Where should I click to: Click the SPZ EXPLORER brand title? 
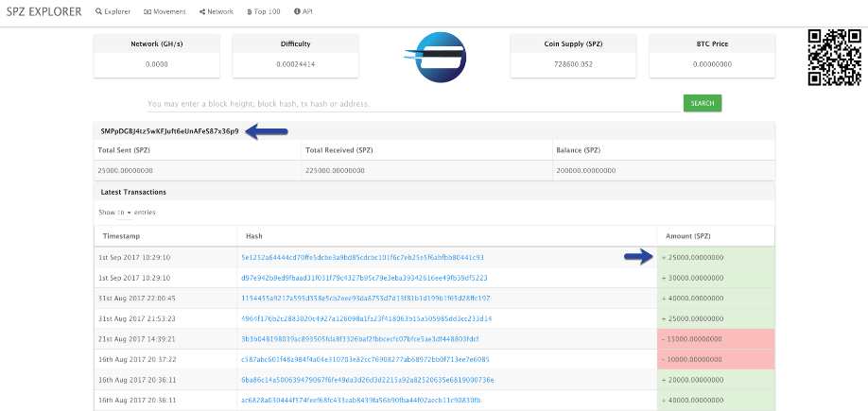44,11
